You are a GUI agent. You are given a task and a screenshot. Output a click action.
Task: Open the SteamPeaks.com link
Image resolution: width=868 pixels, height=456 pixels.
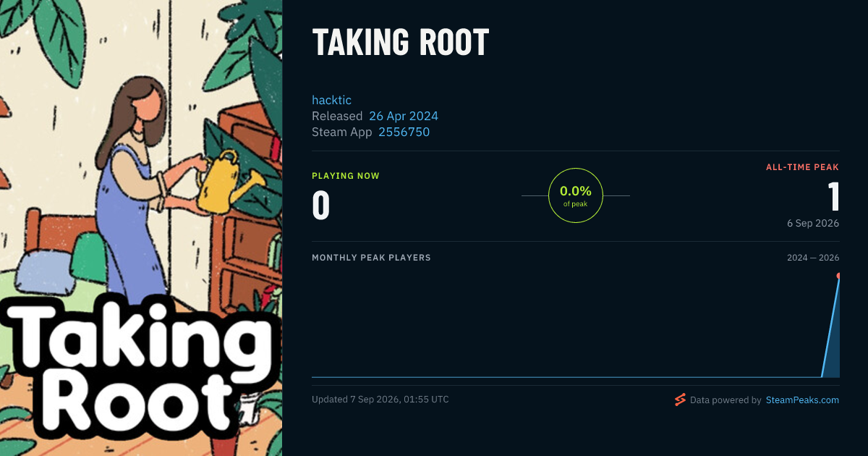pyautogui.click(x=802, y=400)
